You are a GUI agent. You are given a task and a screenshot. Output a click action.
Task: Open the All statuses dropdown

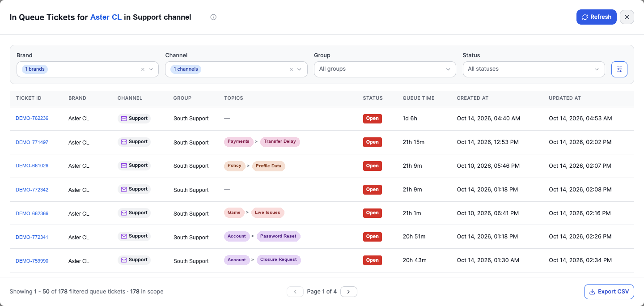[534, 69]
